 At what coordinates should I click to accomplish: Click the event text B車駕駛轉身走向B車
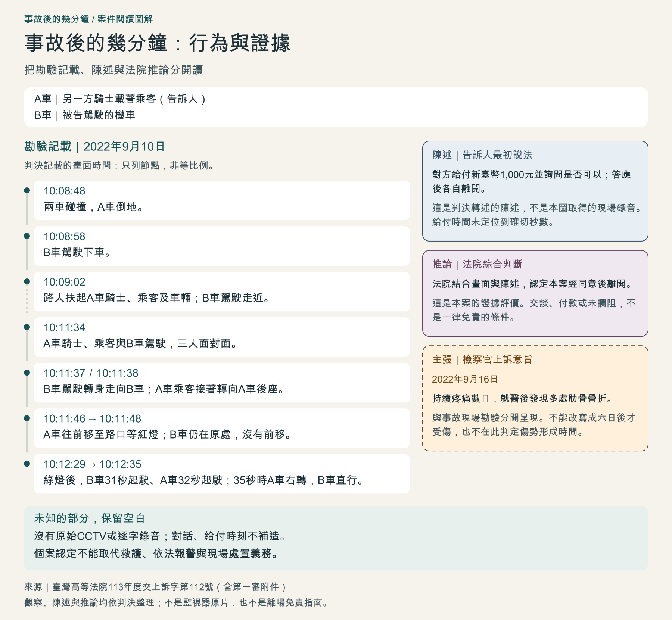pos(94,389)
